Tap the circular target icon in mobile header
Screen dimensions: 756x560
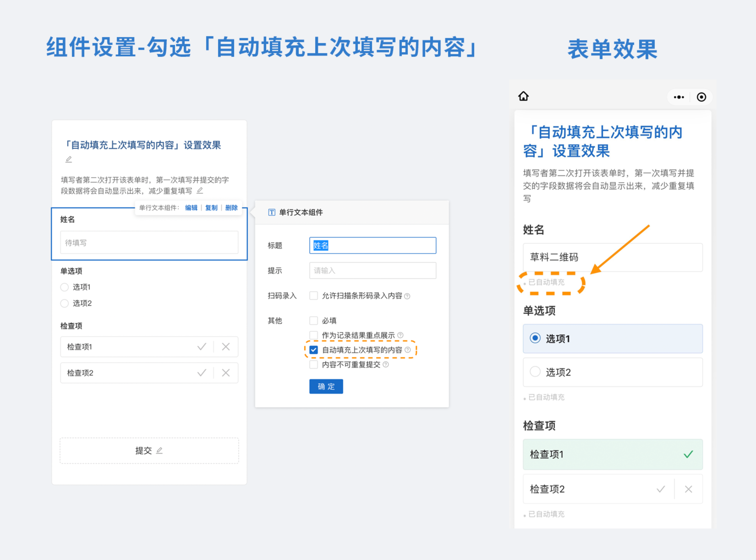click(x=701, y=97)
